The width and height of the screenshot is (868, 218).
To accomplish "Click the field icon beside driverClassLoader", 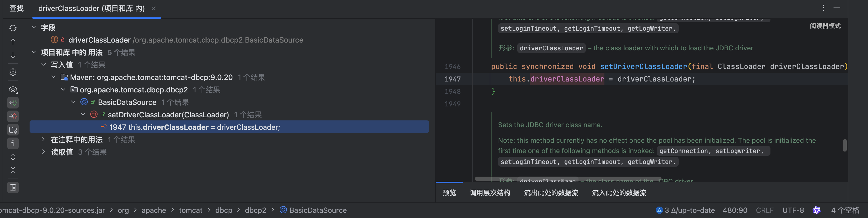I will coord(54,40).
